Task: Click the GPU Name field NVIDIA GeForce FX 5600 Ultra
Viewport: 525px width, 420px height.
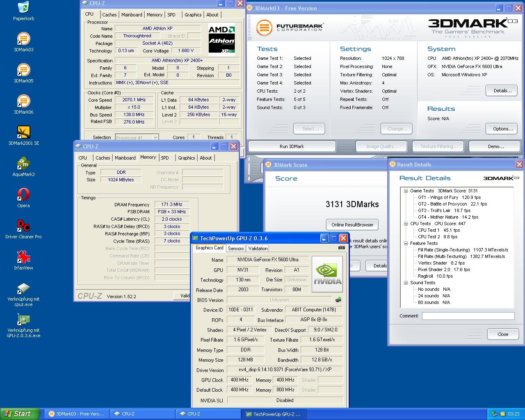Action: coord(268,260)
